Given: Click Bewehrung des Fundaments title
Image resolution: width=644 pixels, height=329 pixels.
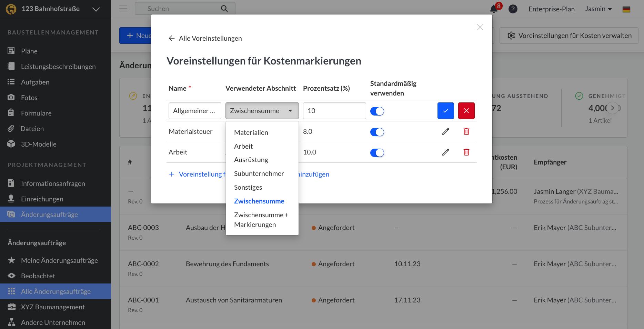Looking at the screenshot, I should tap(227, 264).
